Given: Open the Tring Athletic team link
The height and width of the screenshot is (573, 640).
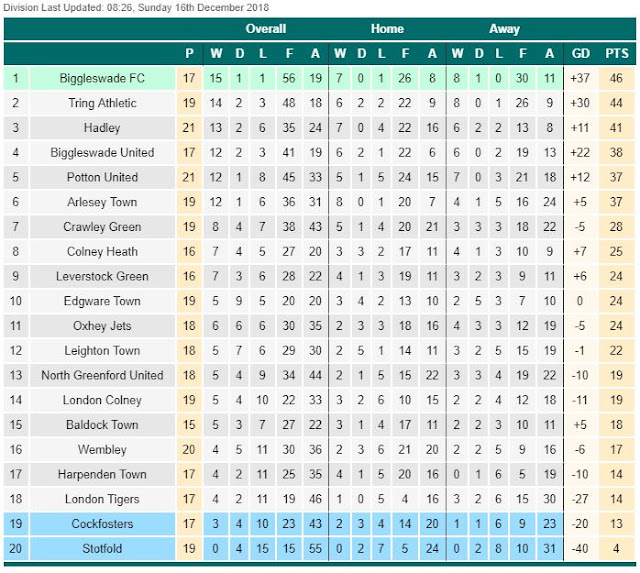Looking at the screenshot, I should pyautogui.click(x=102, y=103).
